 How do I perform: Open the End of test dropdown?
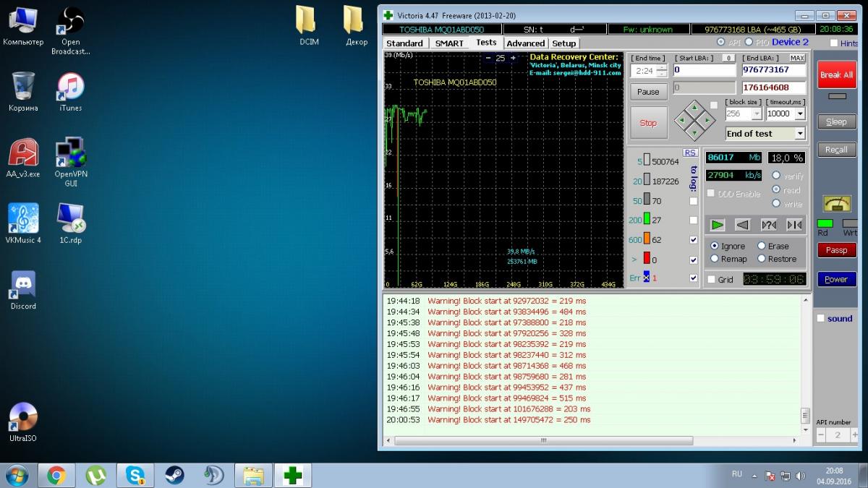[799, 134]
